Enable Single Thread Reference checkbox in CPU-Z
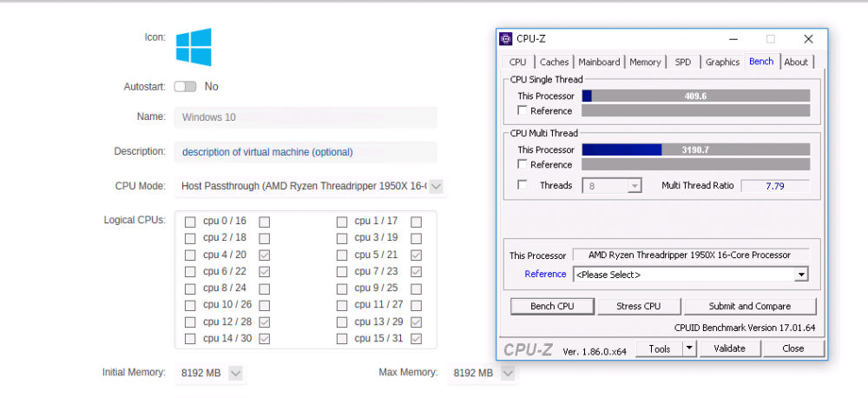The image size is (868, 398). (x=522, y=110)
